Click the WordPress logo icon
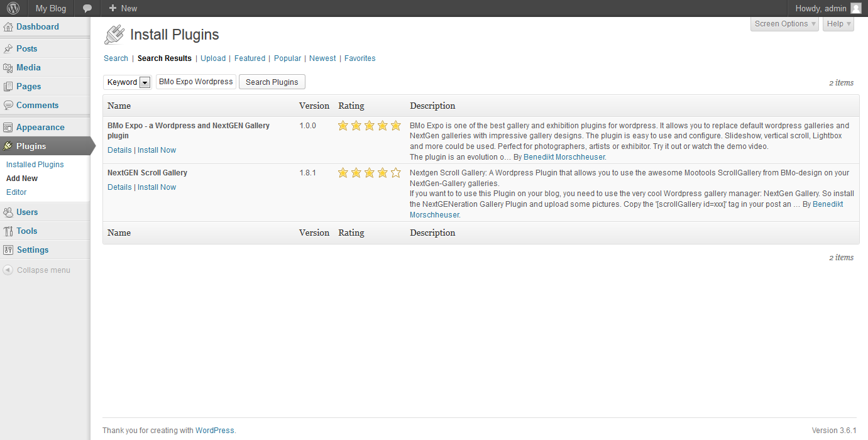 13,8
